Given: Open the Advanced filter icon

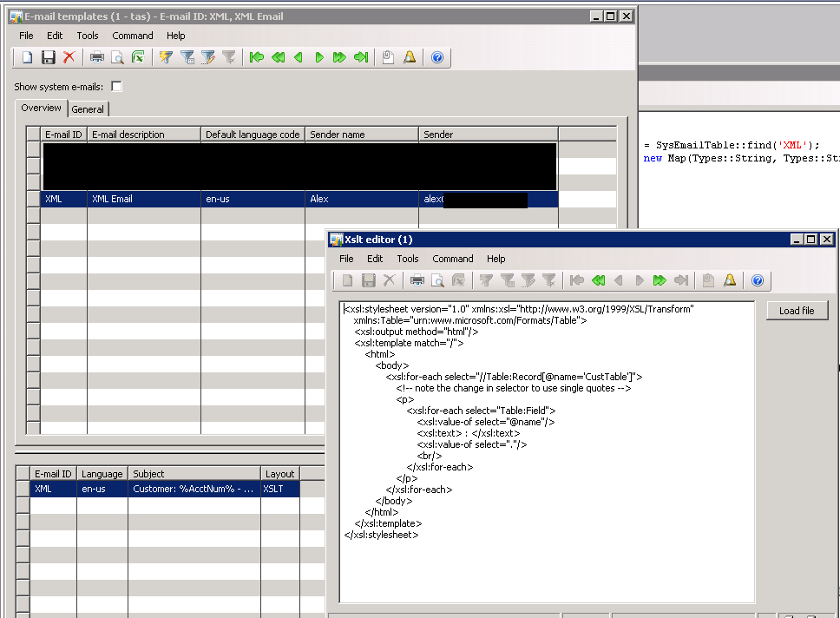Looking at the screenshot, I should point(207,57).
